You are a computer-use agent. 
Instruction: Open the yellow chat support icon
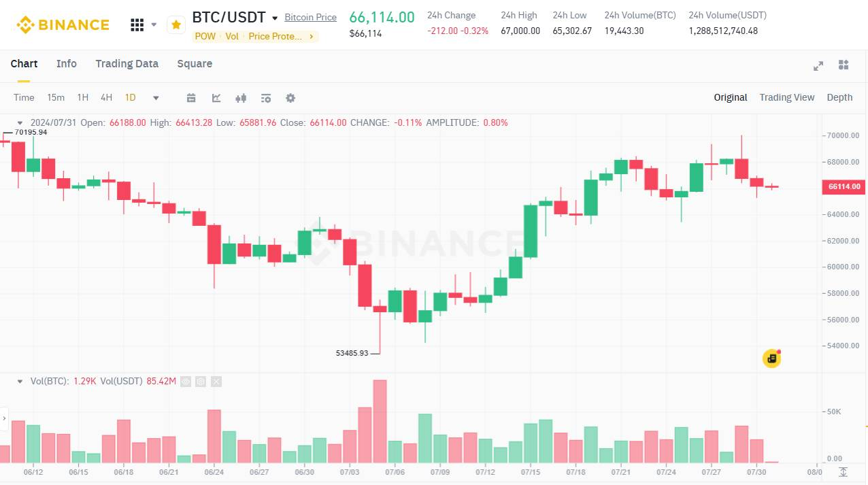(x=771, y=358)
